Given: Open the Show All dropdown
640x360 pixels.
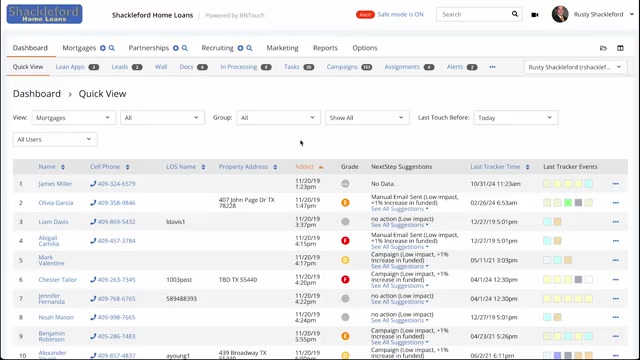Looking at the screenshot, I should tap(367, 118).
